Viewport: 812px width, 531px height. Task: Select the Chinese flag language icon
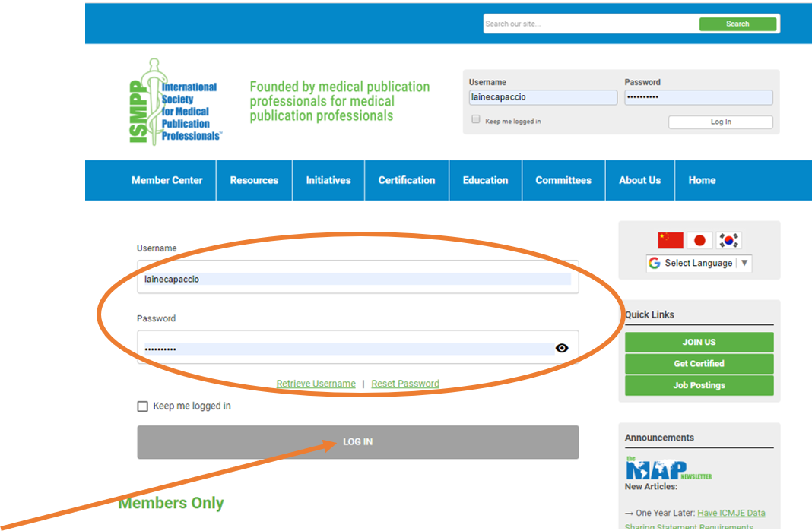(x=671, y=240)
